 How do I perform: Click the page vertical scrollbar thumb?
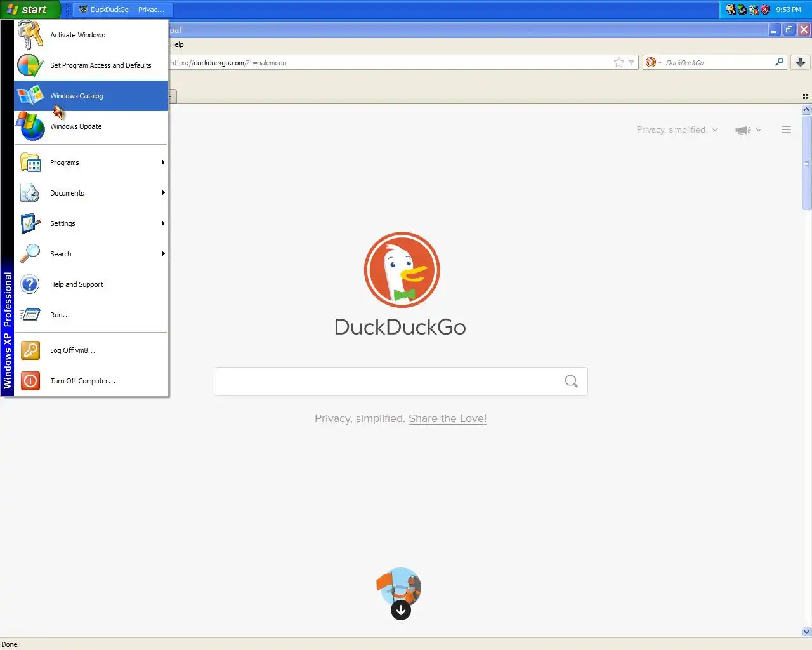pos(807,163)
